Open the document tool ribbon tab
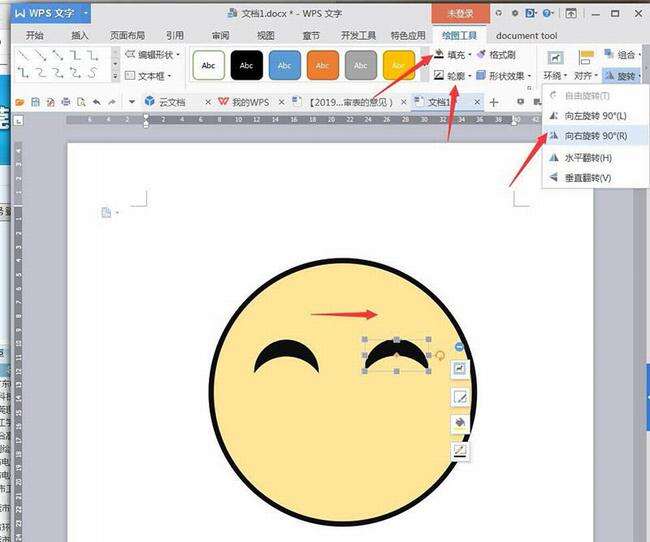 click(x=526, y=36)
